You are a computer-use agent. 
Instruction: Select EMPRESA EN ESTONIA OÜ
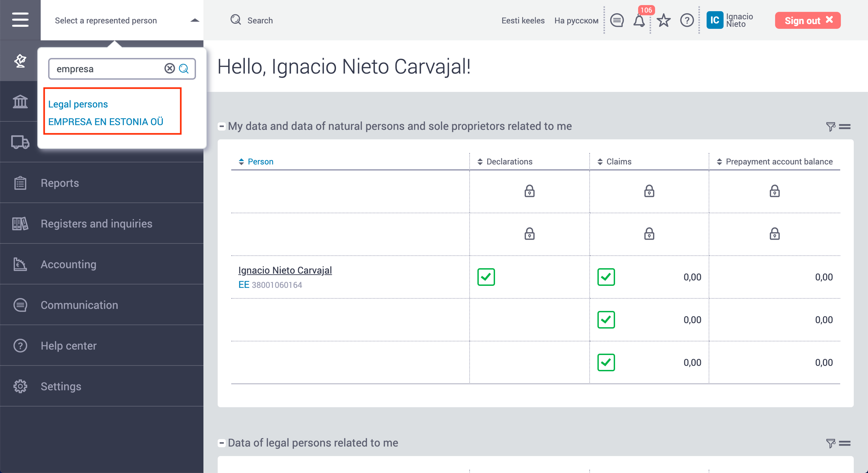(105, 122)
